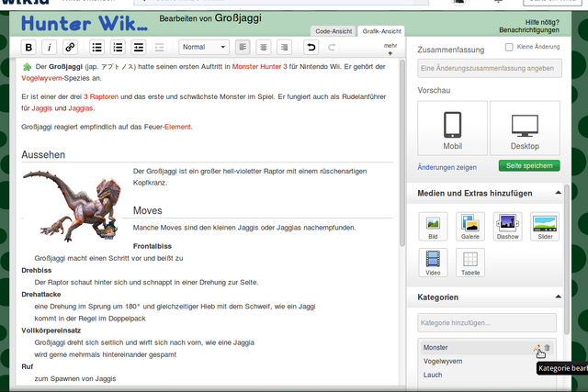The width and height of the screenshot is (588, 392).
Task: Open the Hilfe nötig? link
Action: [542, 22]
